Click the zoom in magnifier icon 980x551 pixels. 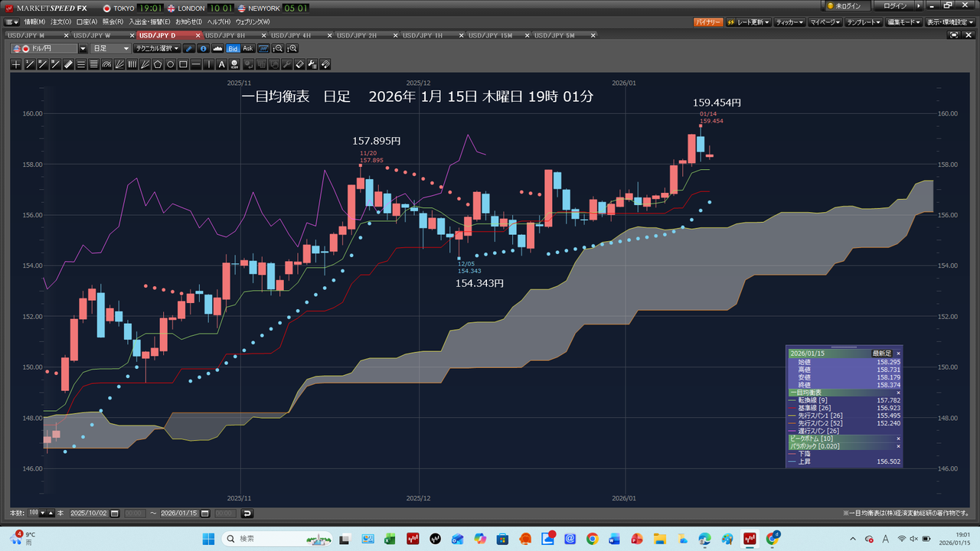[292, 48]
